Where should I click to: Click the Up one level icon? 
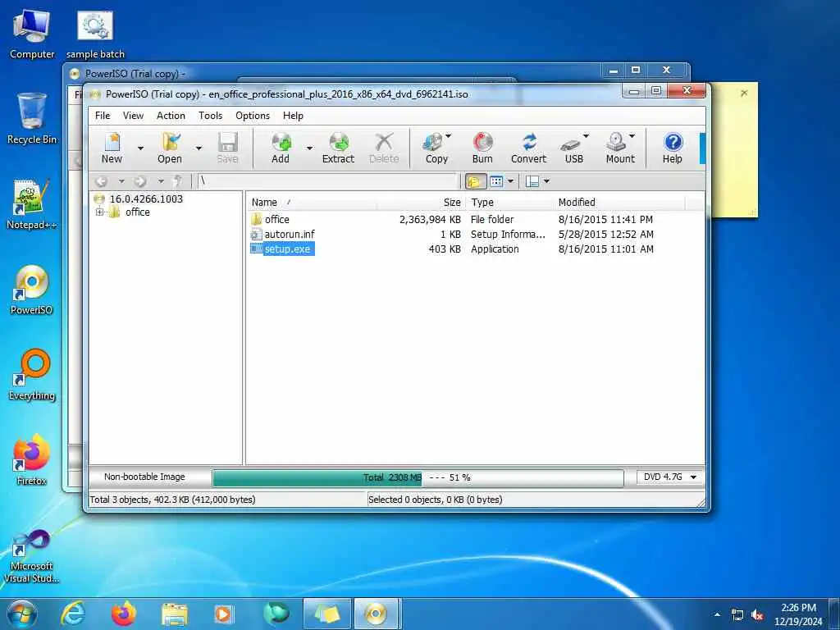pos(177,181)
